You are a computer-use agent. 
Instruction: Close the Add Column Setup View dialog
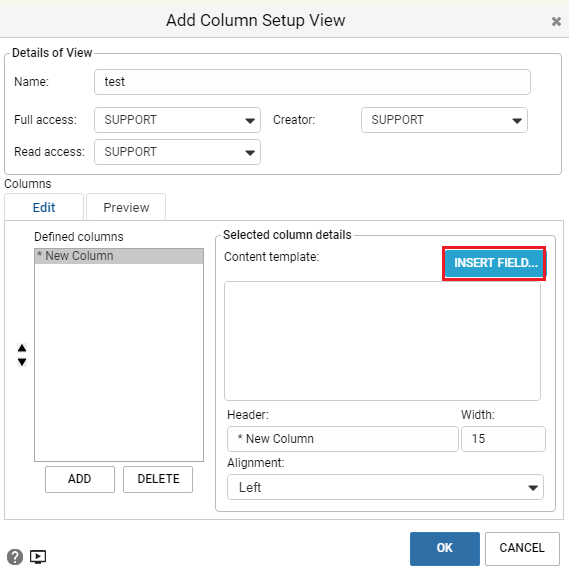pos(556,22)
